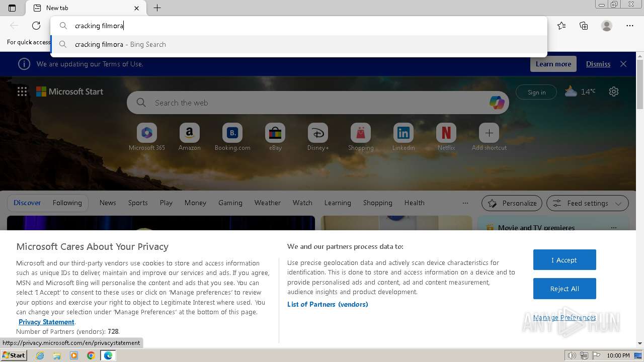644x362 pixels.
Task: Click the Personalize button
Action: pos(512,203)
